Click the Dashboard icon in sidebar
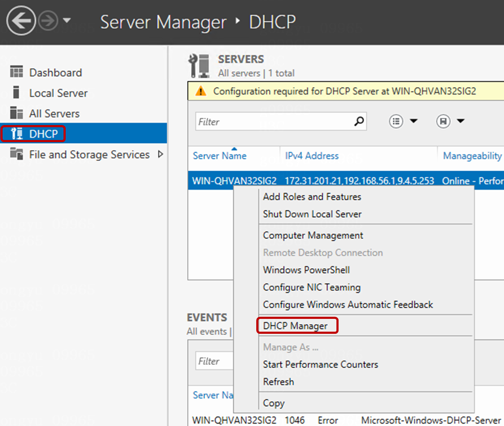The height and width of the screenshot is (426, 504). (16, 71)
